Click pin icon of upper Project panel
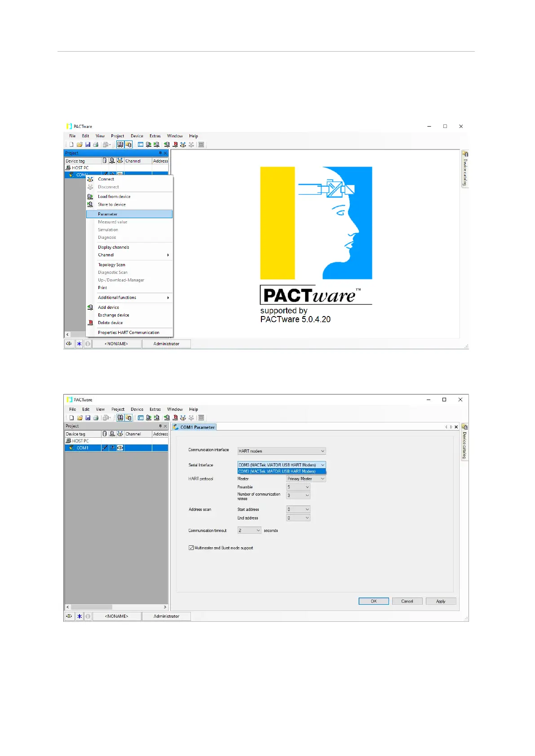Screen dimensions: 535x756 pyautogui.click(x=160, y=153)
